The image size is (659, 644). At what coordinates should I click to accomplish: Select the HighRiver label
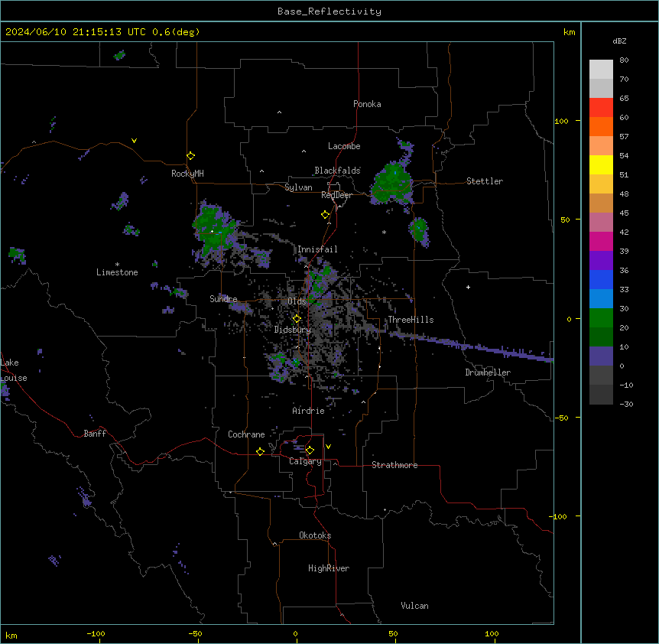click(x=329, y=568)
